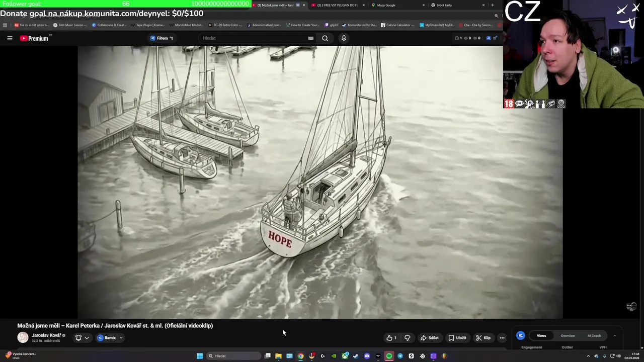
Task: Save video using Uložit button
Action: coord(458,338)
